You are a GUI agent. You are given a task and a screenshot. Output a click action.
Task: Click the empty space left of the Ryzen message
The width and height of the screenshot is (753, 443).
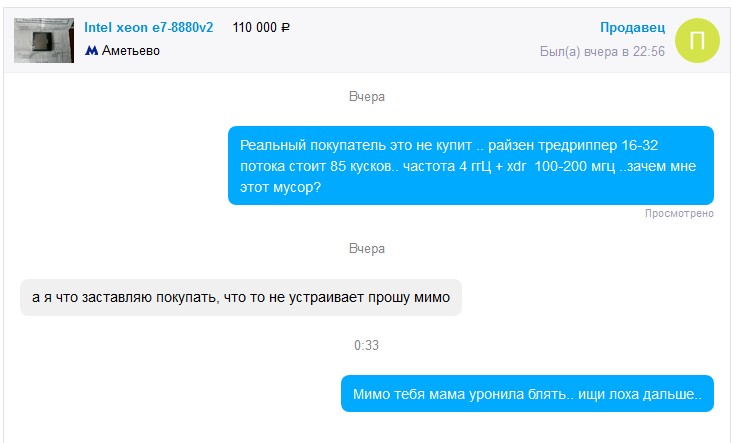(115, 166)
